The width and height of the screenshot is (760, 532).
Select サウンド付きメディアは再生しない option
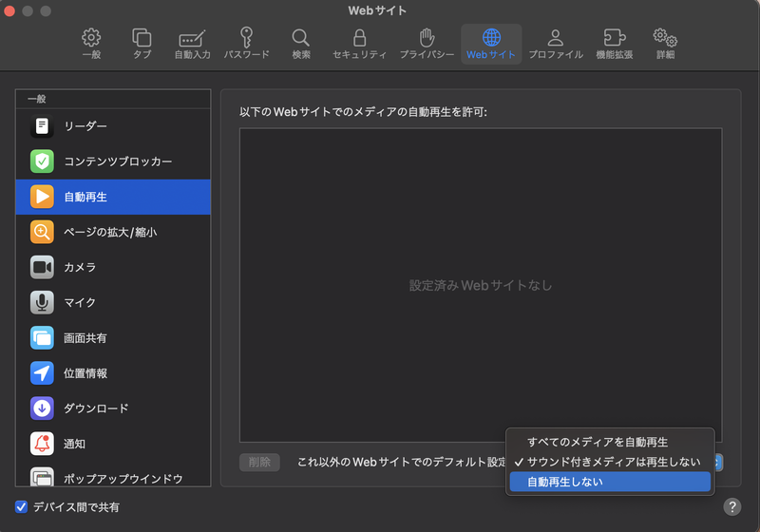[614, 462]
